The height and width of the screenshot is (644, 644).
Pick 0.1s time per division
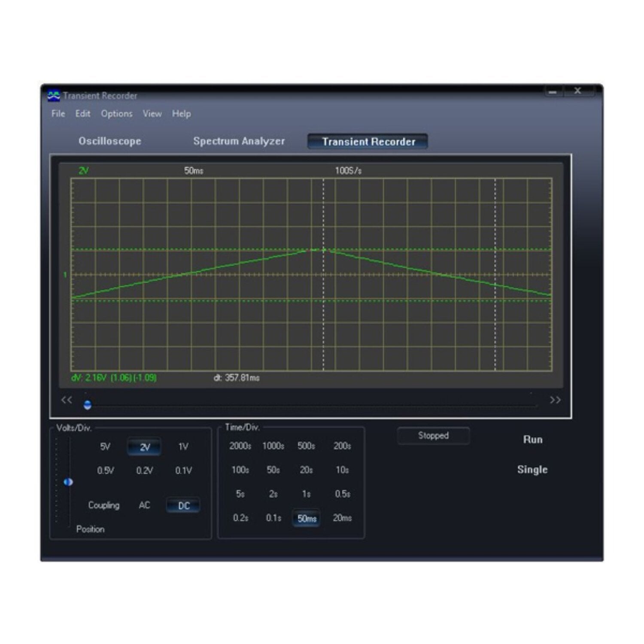pyautogui.click(x=273, y=518)
